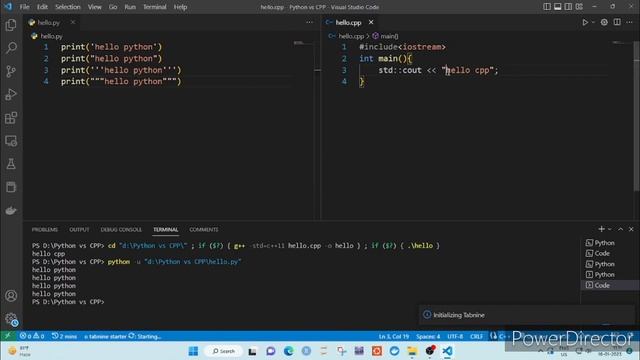
Task: Switch to the COMMENTS panel tab
Action: [204, 229]
